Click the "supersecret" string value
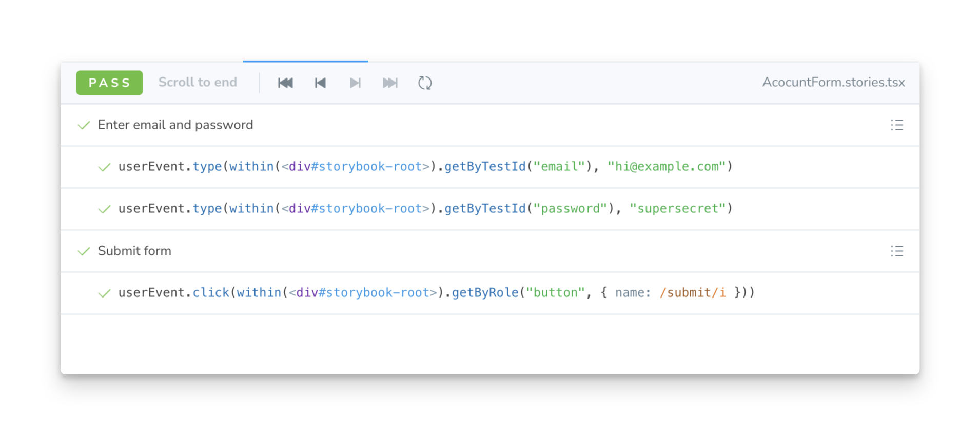The width and height of the screenshot is (980, 435). 678,208
